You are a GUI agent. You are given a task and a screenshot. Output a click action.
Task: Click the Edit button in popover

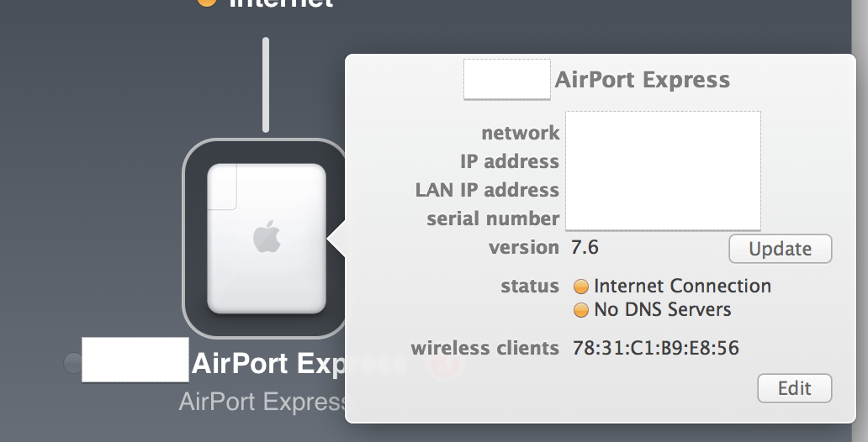(794, 388)
